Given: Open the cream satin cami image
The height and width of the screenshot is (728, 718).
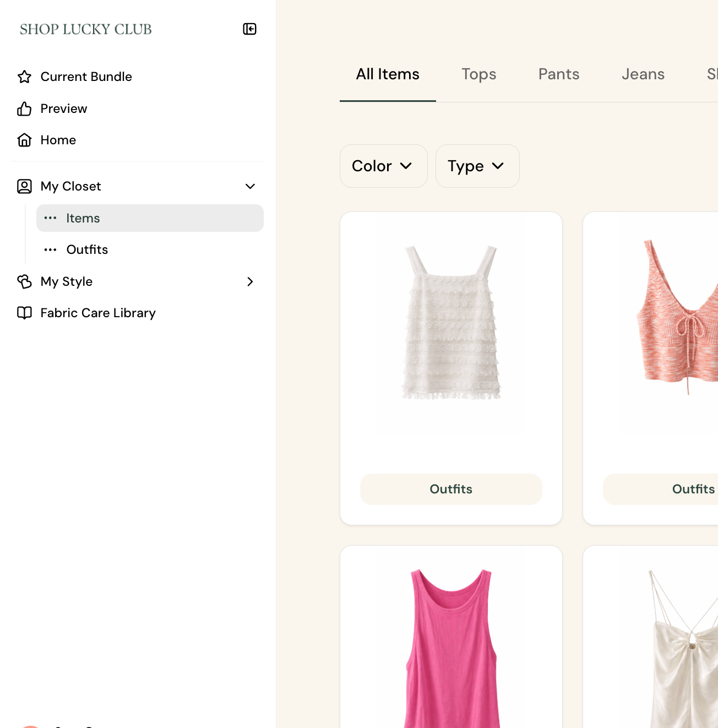Looking at the screenshot, I should (683, 648).
